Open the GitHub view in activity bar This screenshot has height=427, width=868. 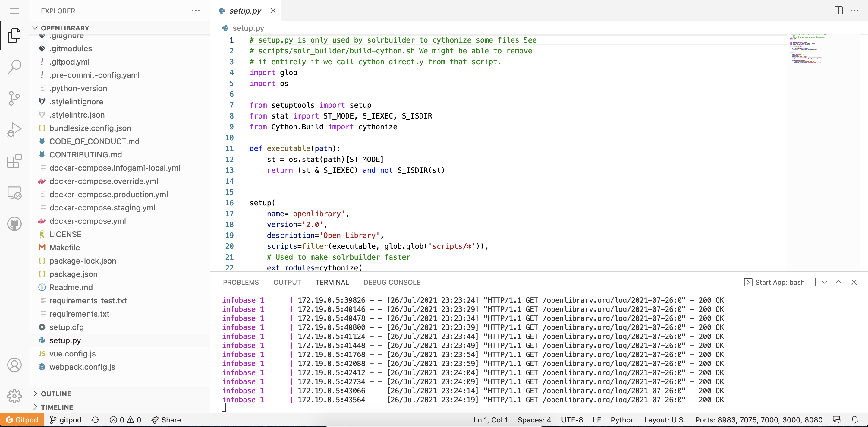pyautogui.click(x=14, y=224)
